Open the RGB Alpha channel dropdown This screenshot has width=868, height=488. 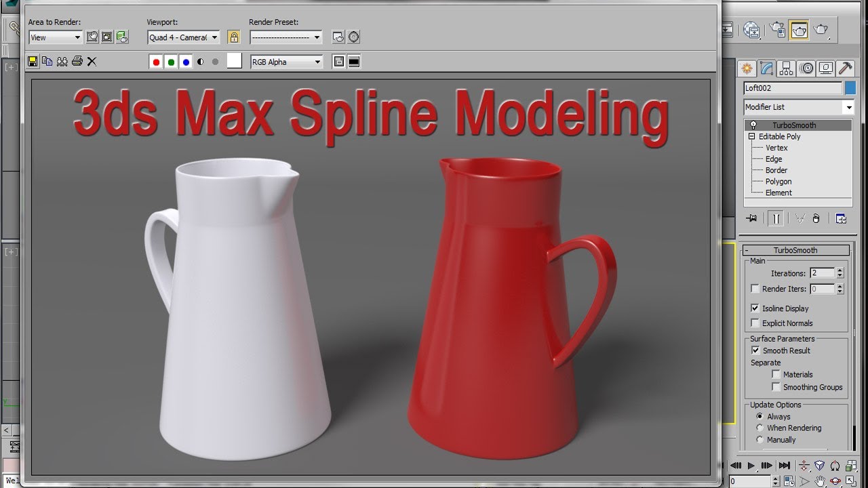tap(286, 62)
